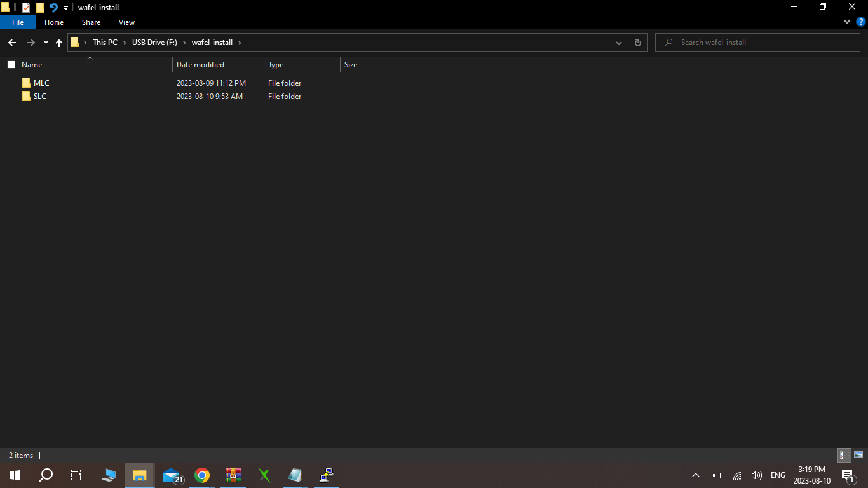Click the File folder type in the MLC row
Image resolution: width=868 pixels, height=488 pixels.
(285, 83)
